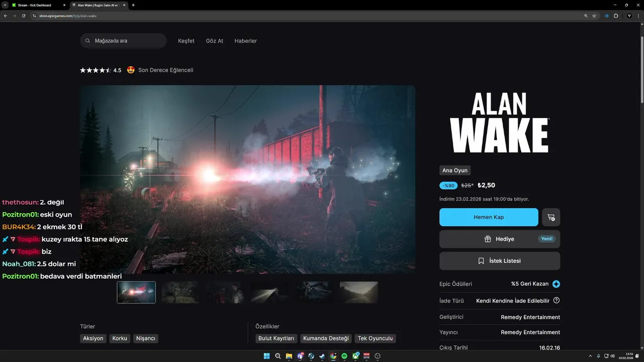644x362 pixels.
Task: Select first screenshot thumbnail with red flare
Action: 136,292
